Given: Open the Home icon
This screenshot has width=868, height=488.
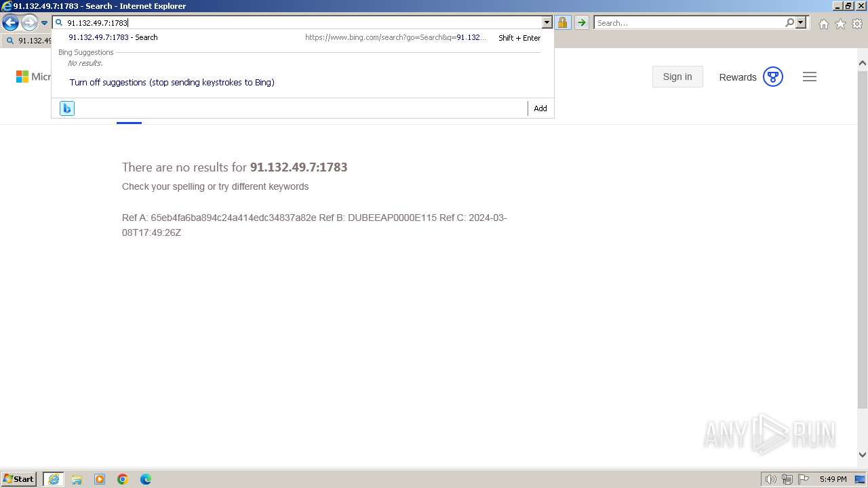Looking at the screenshot, I should [823, 24].
